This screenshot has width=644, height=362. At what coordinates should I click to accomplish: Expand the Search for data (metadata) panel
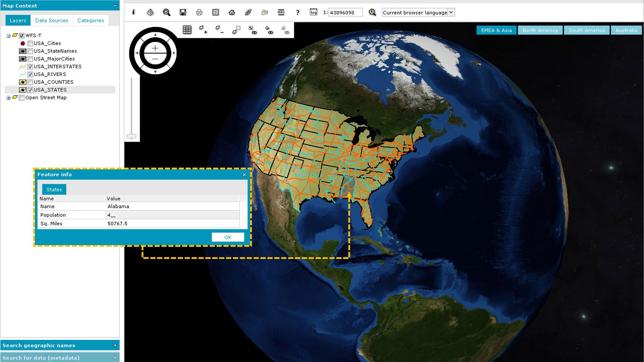pos(115,358)
